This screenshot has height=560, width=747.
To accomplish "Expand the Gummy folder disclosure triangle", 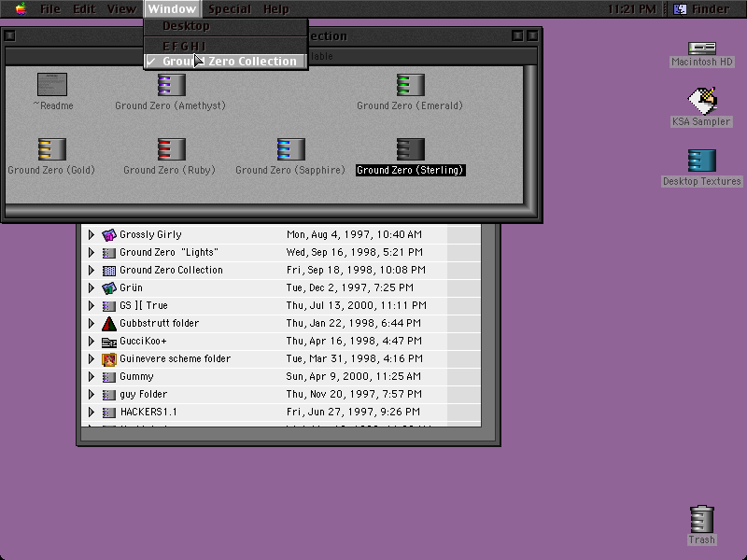I will 91,377.
